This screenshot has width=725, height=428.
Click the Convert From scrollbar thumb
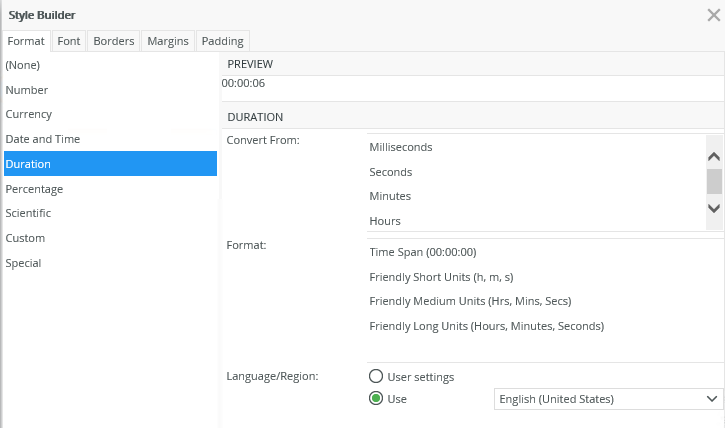pyautogui.click(x=714, y=181)
